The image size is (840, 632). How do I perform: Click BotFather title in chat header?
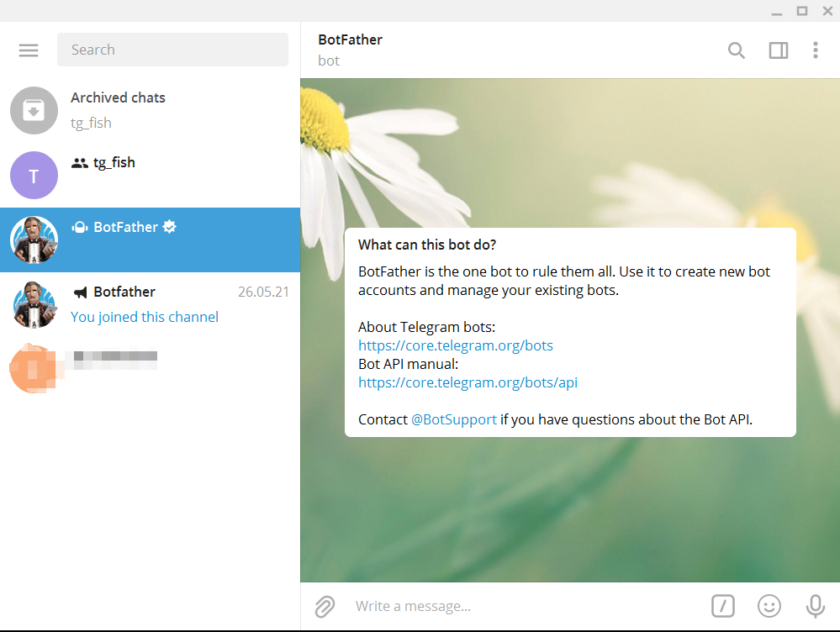tap(351, 39)
